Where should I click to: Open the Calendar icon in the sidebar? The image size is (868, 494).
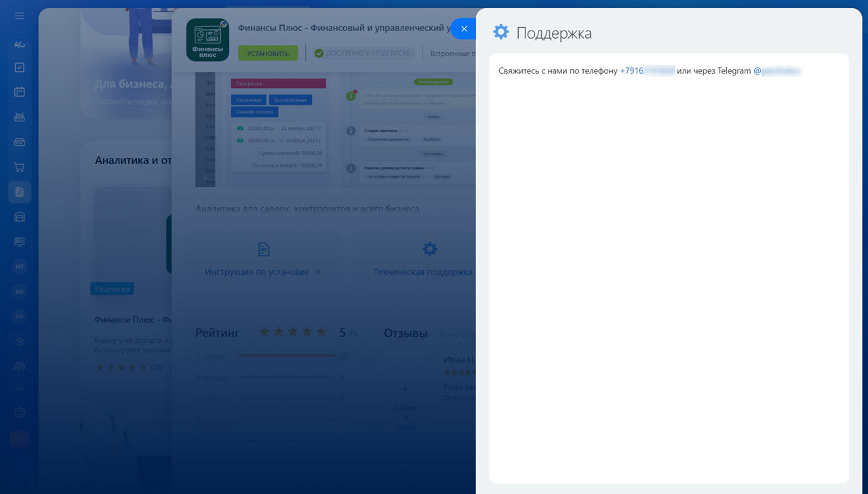pyautogui.click(x=20, y=92)
